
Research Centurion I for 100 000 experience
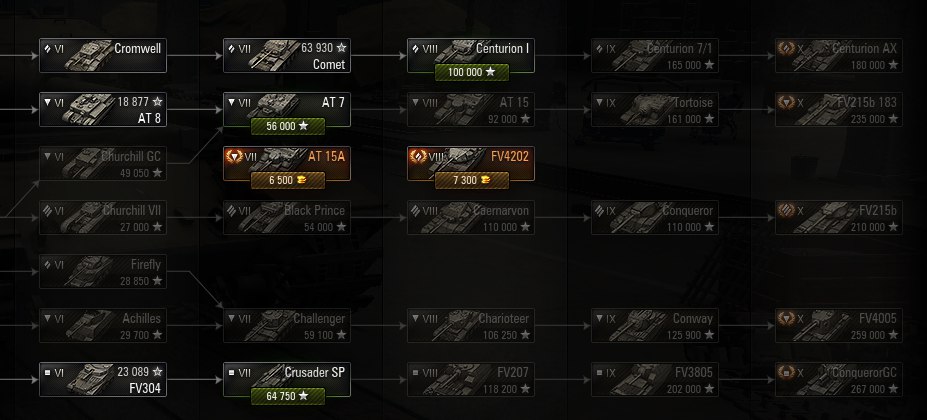(x=472, y=72)
